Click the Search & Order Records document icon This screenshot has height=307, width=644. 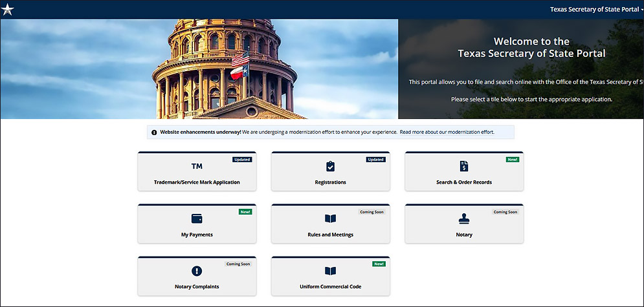[464, 167]
